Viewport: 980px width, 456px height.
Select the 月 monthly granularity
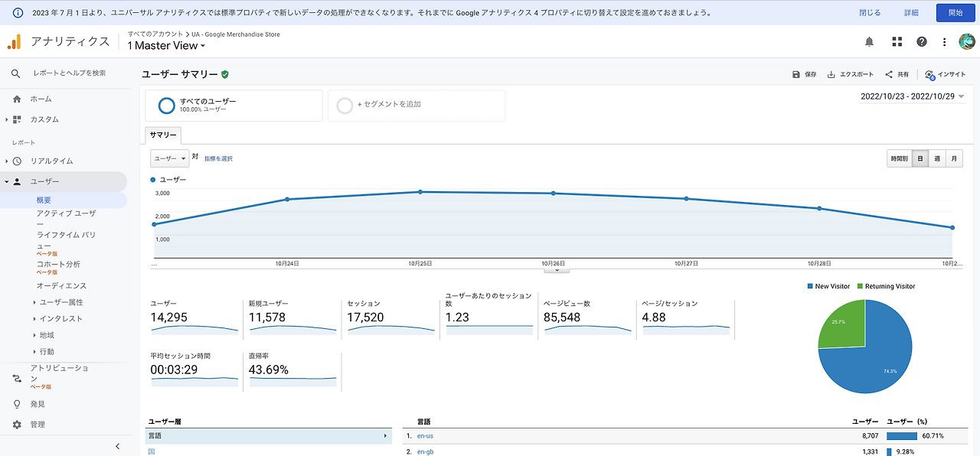954,159
